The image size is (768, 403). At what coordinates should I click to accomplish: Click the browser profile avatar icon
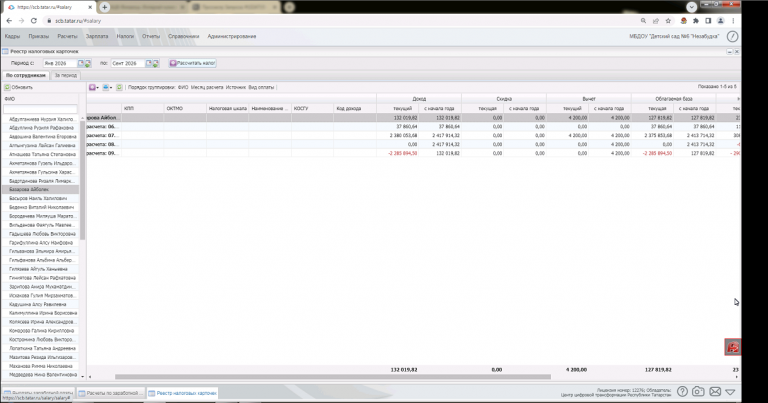tap(720, 21)
